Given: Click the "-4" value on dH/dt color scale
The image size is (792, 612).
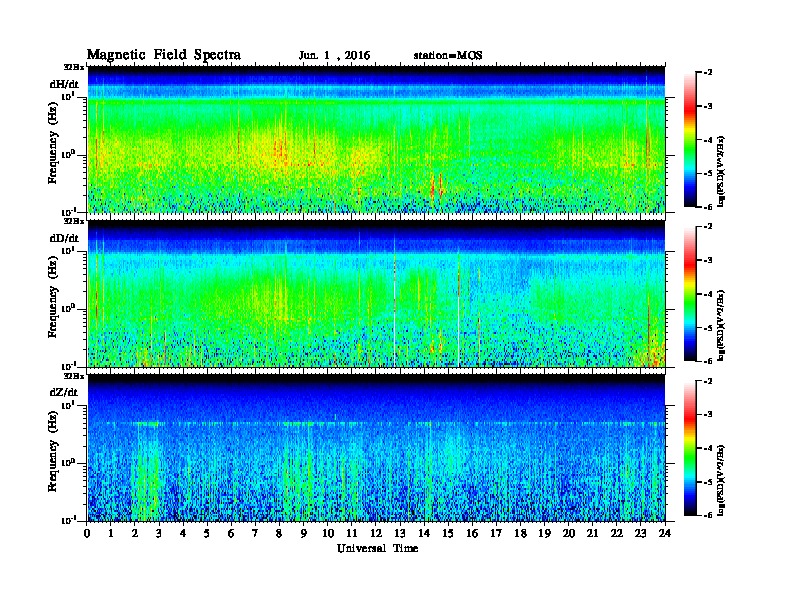Looking at the screenshot, I should click(x=708, y=140).
